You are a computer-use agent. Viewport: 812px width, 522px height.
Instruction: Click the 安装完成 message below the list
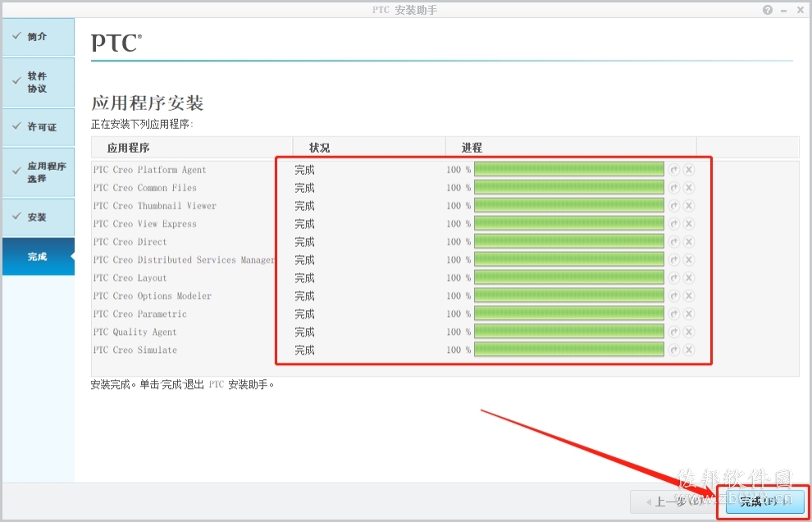click(x=182, y=385)
